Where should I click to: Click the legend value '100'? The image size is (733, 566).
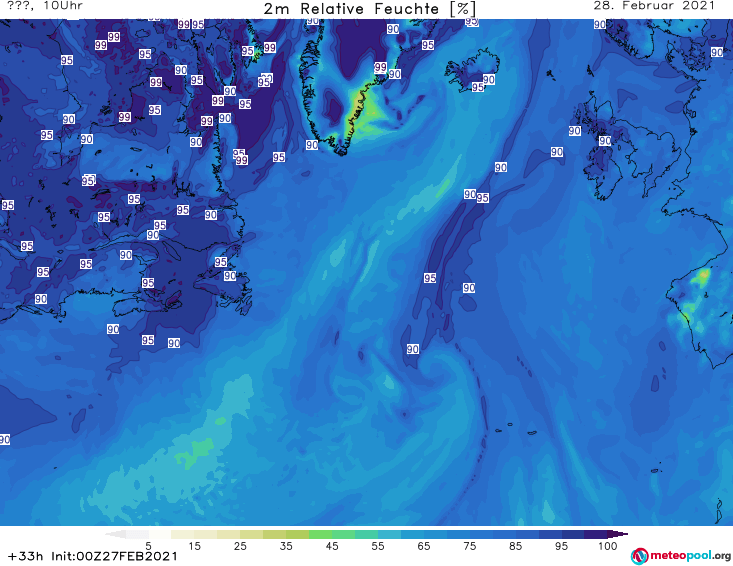(x=607, y=546)
